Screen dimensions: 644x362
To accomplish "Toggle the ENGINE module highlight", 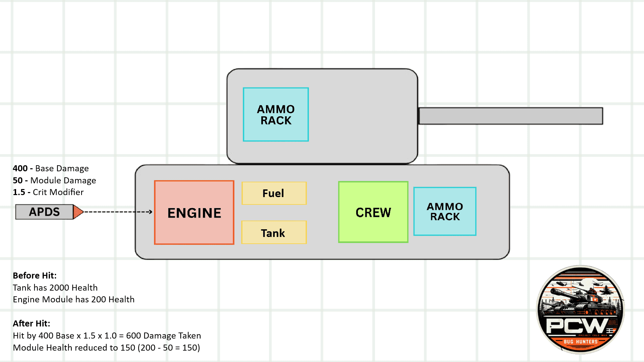I will (194, 212).
